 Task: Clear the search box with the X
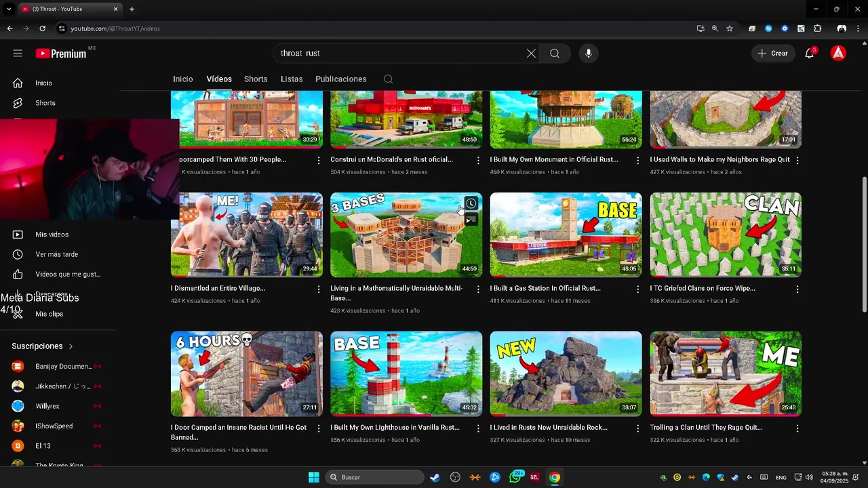531,53
